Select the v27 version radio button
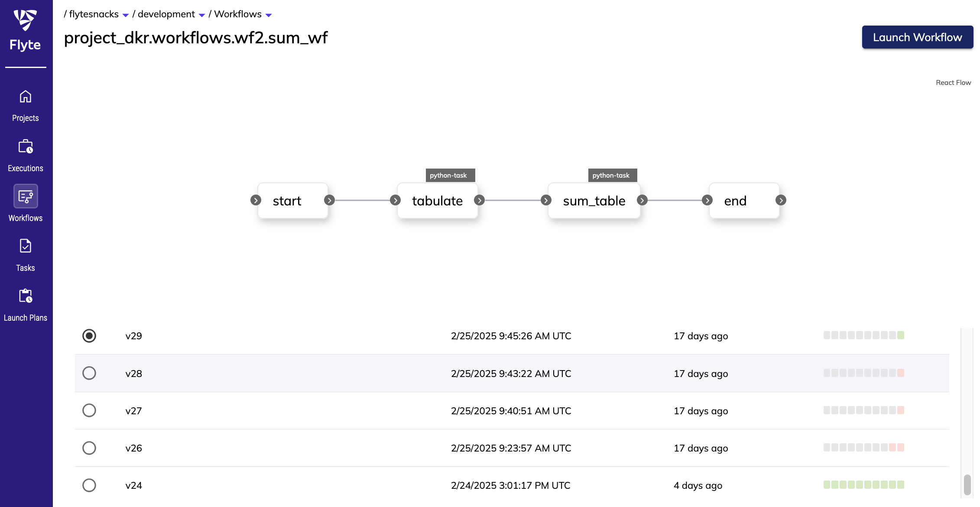 89,410
